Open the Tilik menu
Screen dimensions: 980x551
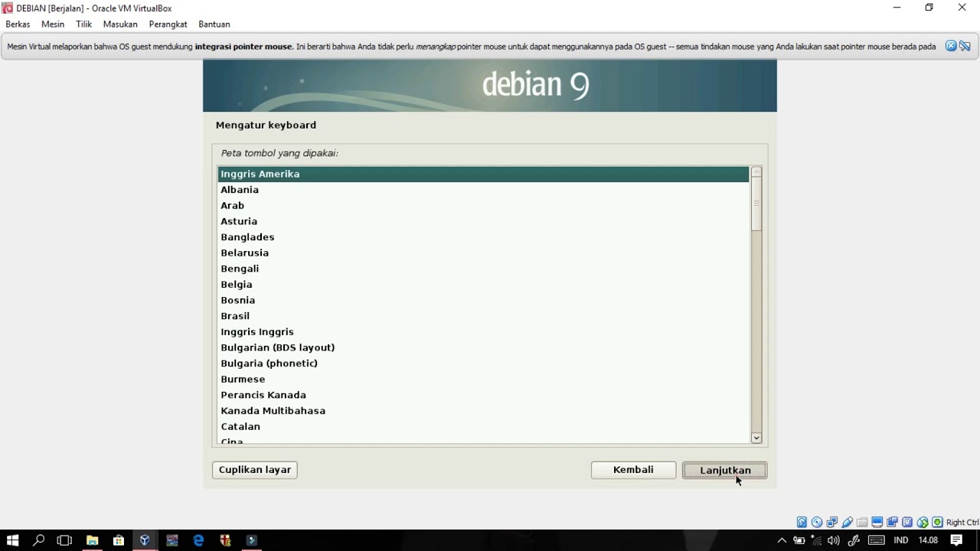point(83,24)
